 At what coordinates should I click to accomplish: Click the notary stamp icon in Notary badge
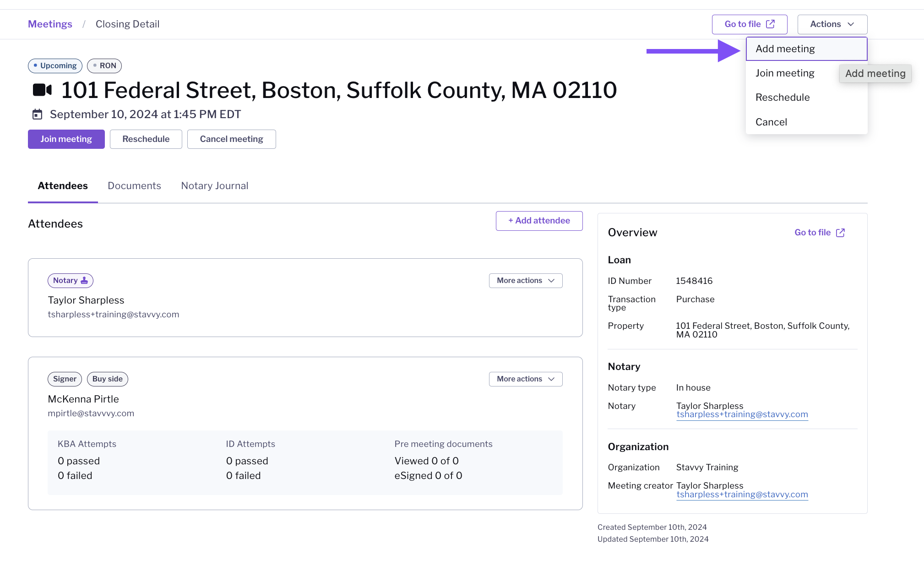point(84,280)
